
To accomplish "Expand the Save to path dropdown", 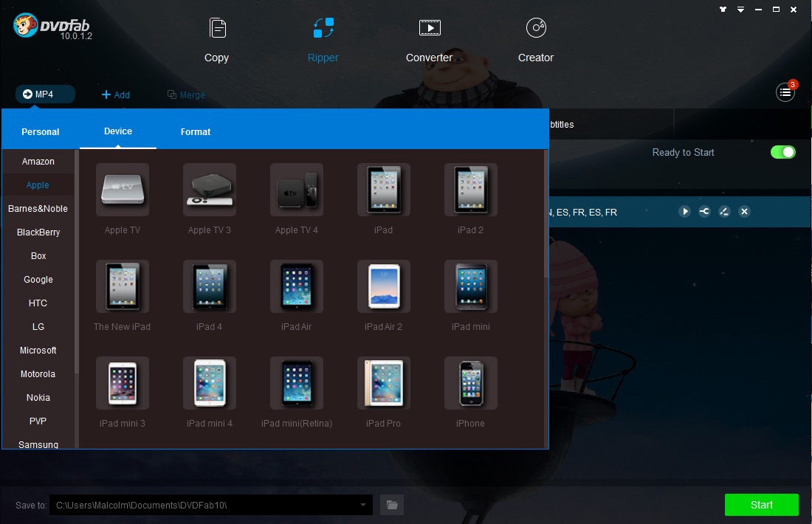I will pos(363,505).
